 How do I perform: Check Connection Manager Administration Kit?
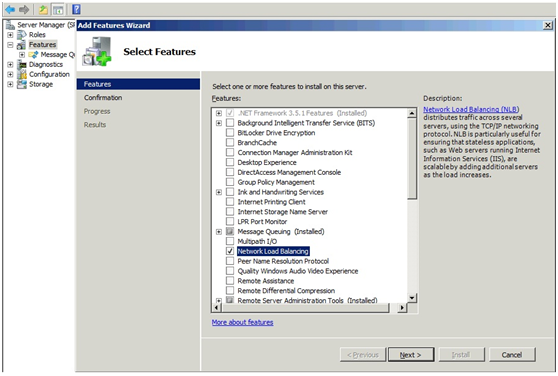point(230,153)
